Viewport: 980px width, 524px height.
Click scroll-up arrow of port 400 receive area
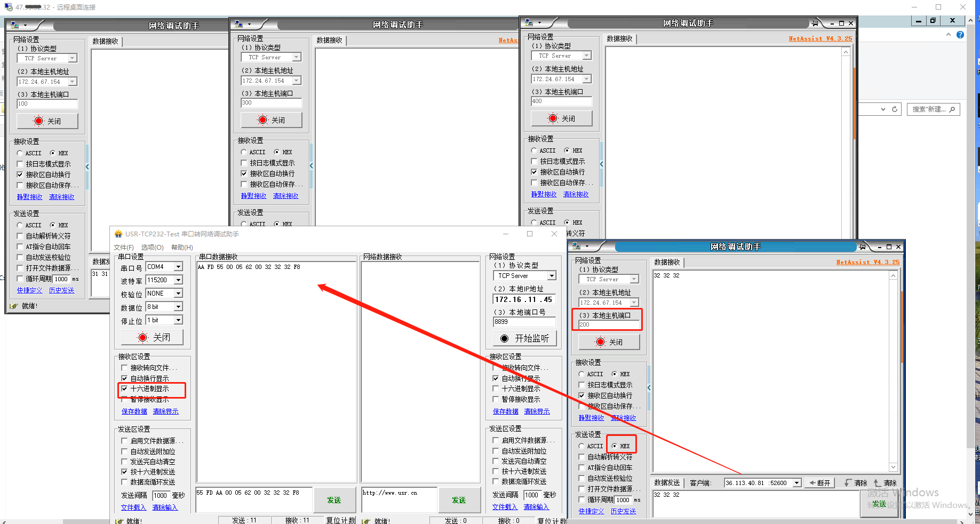tap(846, 52)
